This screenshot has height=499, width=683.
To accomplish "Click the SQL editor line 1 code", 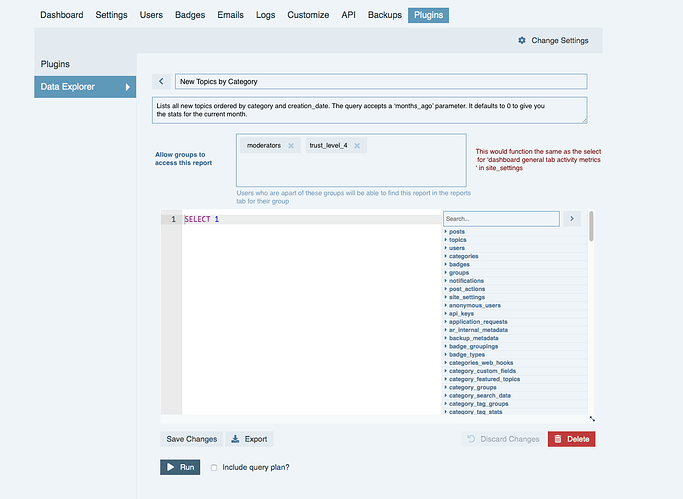I will (202, 219).
